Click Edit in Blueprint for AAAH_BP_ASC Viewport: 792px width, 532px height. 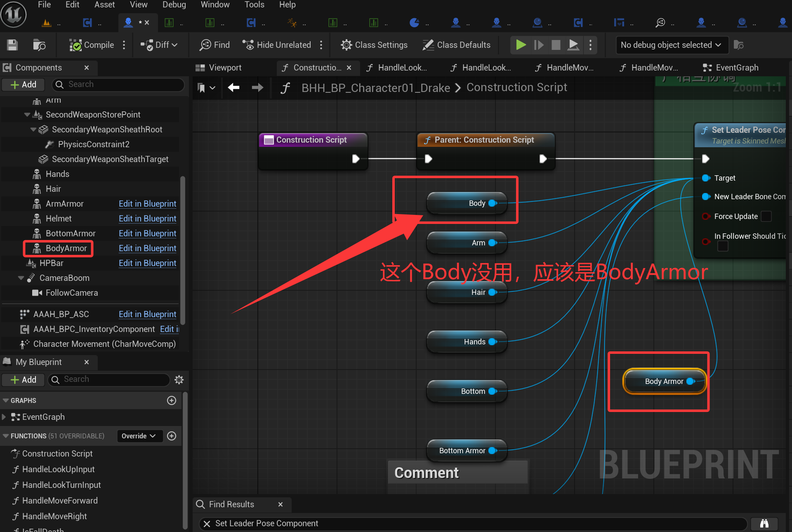tap(147, 314)
